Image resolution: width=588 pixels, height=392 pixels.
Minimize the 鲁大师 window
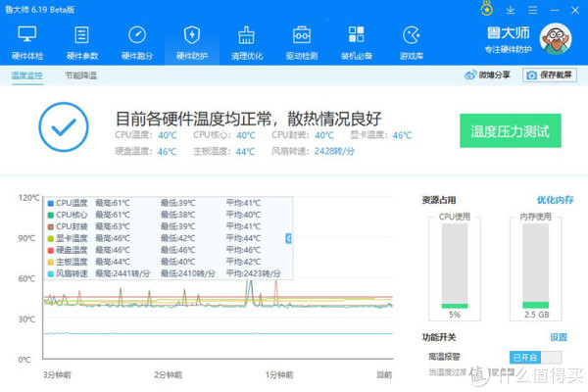[x=555, y=10]
